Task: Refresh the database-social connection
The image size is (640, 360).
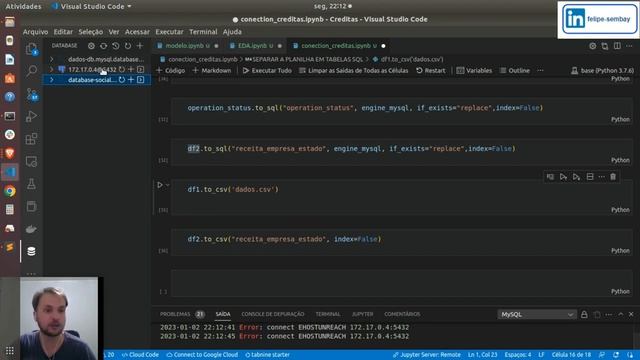Action: pyautogui.click(x=122, y=80)
